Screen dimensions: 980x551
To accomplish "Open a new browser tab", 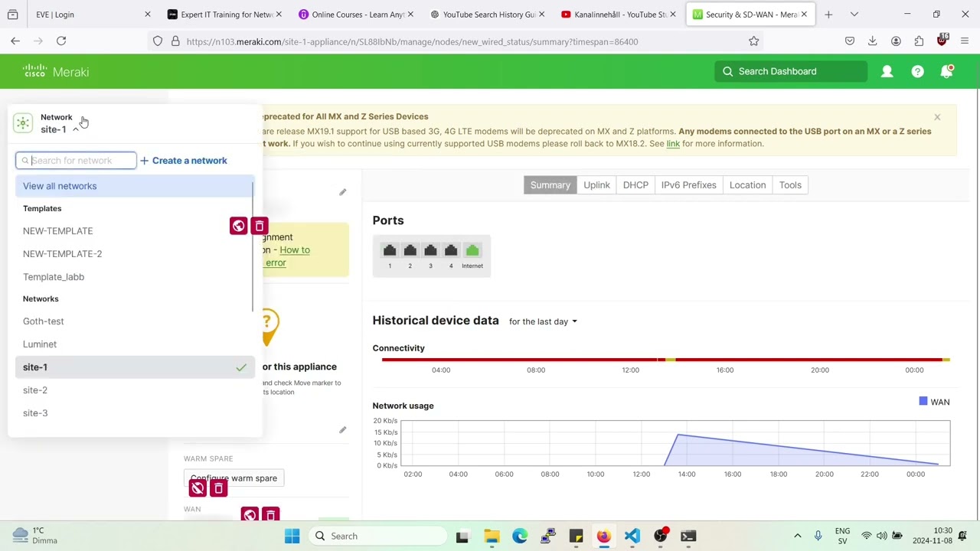I will tap(828, 15).
